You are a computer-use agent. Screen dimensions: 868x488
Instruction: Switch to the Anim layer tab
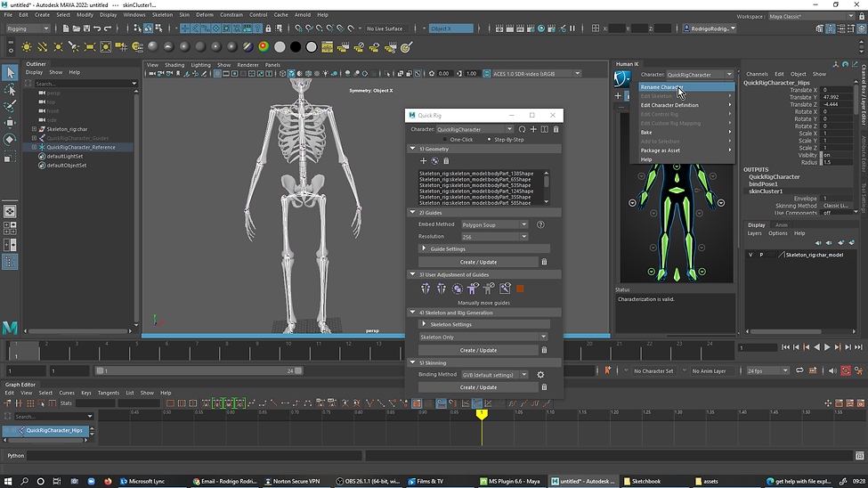click(782, 225)
